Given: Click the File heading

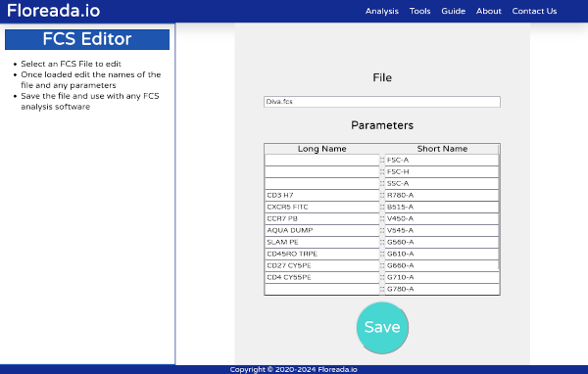Looking at the screenshot, I should (x=382, y=77).
